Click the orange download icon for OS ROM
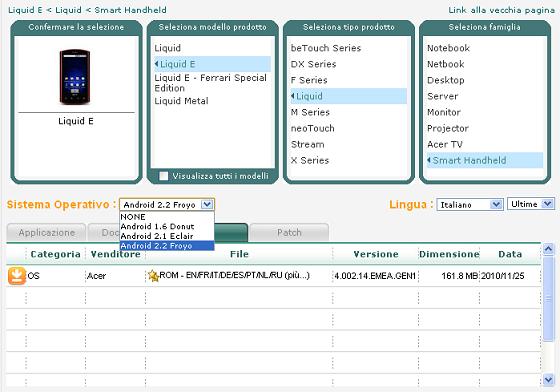560x392 pixels. (x=17, y=276)
